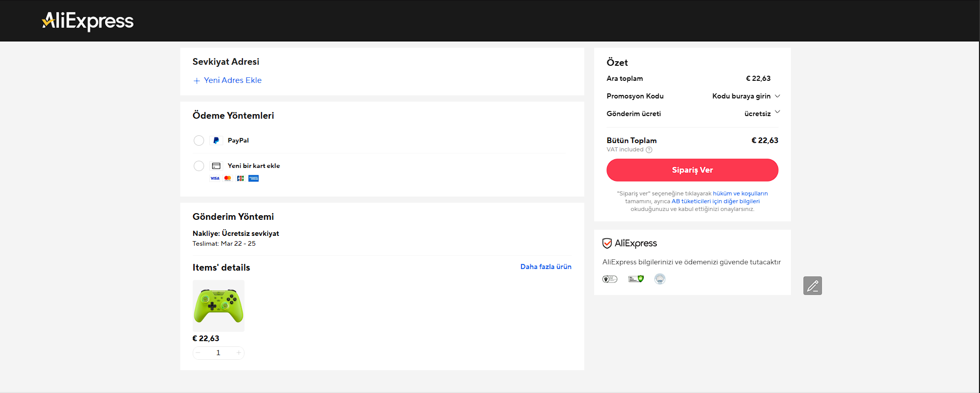The width and height of the screenshot is (980, 393).
Task: Select PayPal payment radio button
Action: click(x=199, y=141)
